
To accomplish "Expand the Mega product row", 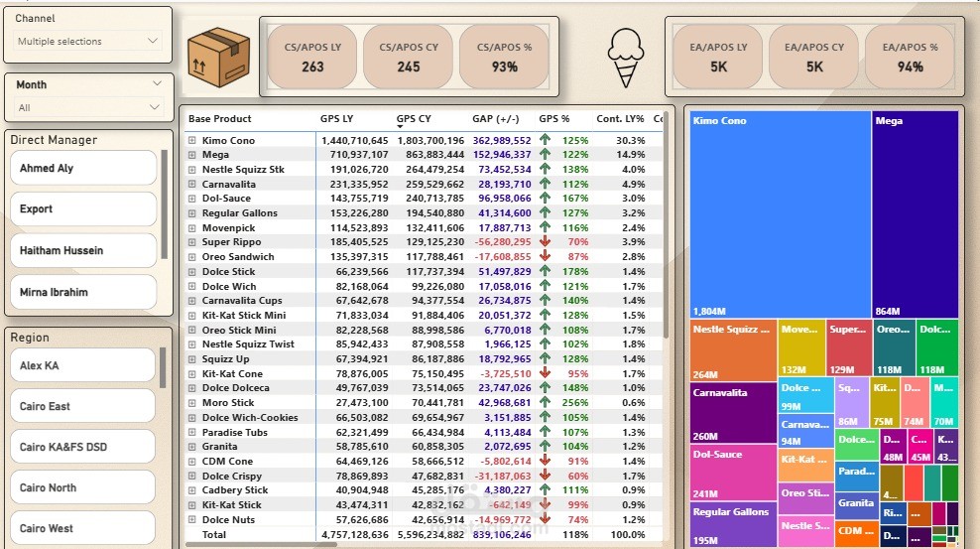I will coord(191,155).
